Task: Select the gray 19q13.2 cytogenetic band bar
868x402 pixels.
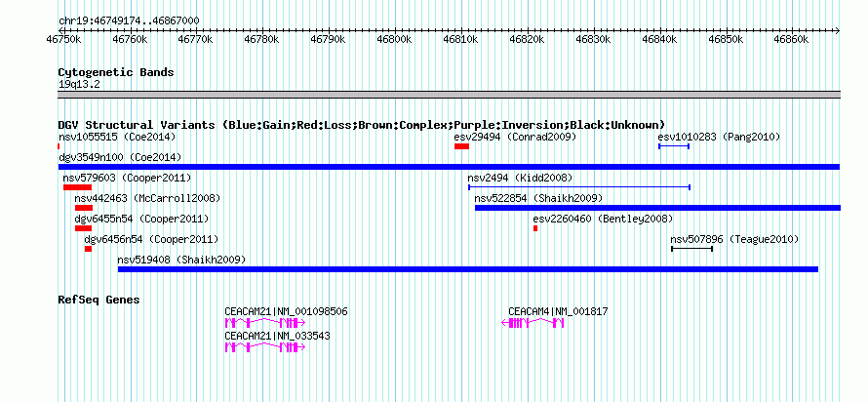Action: pos(449,95)
